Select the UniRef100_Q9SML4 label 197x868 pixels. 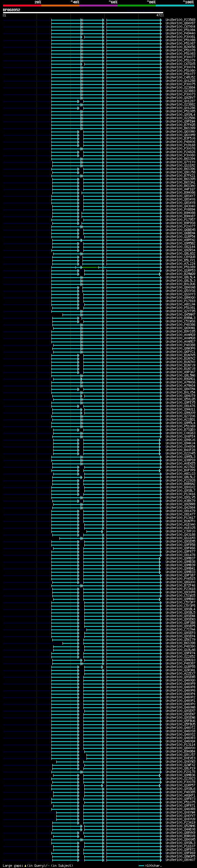[180, 115]
